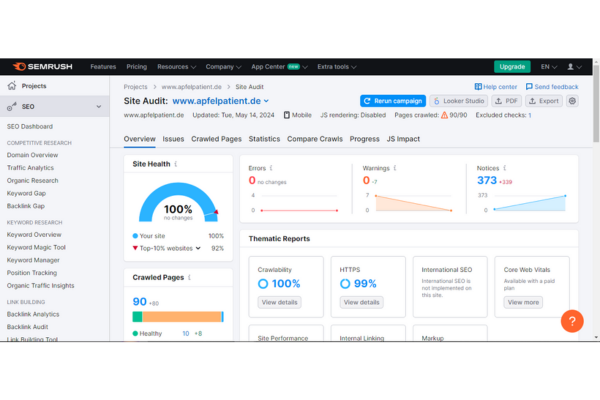This screenshot has width=600, height=400.
Task: Open the audit settings gear icon
Action: pyautogui.click(x=572, y=101)
